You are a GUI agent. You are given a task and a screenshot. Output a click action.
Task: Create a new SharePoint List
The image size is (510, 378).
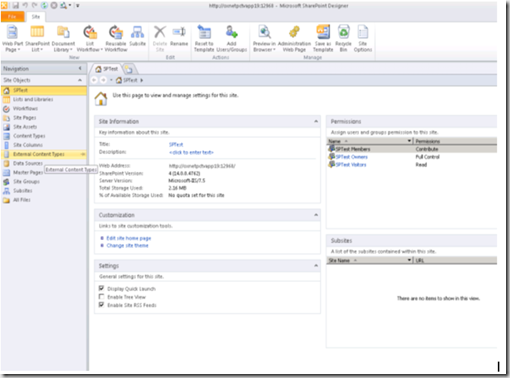pos(37,39)
